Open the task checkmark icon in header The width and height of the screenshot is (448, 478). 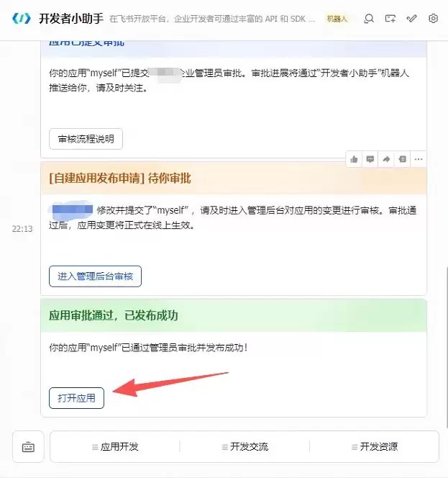coord(411,19)
